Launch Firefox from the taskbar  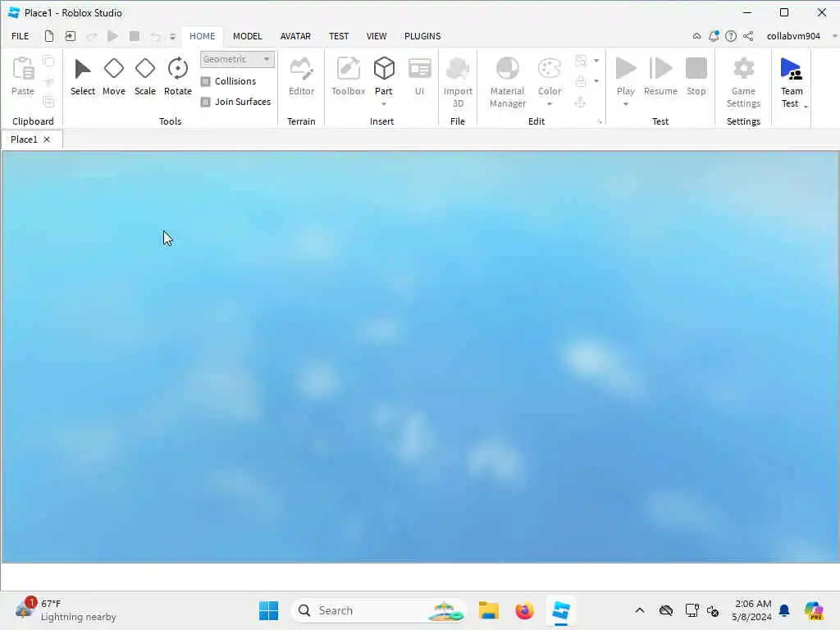(x=524, y=610)
